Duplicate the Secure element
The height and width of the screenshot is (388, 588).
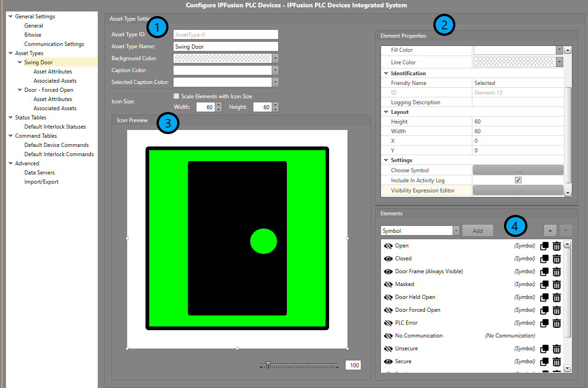point(544,362)
